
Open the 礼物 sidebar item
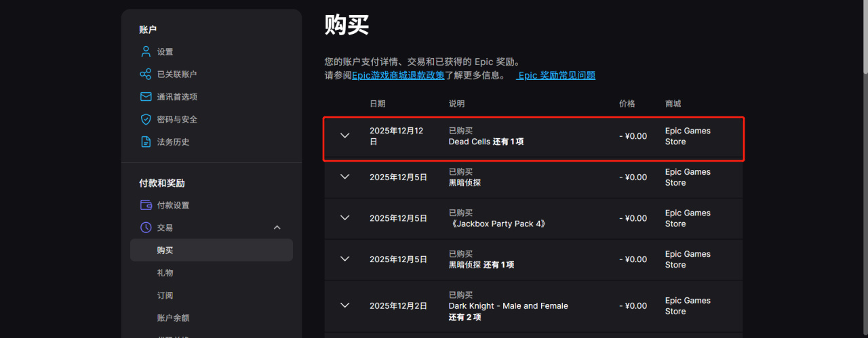(165, 272)
